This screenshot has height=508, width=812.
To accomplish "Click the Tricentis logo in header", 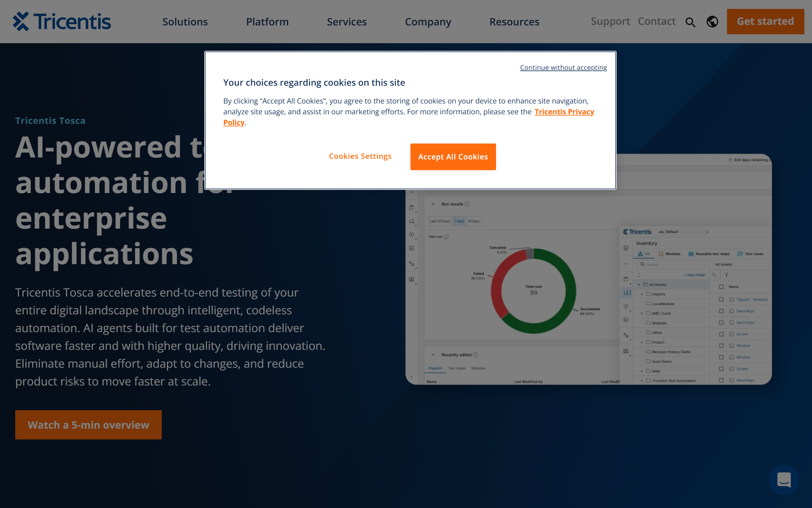I will coord(62,22).
